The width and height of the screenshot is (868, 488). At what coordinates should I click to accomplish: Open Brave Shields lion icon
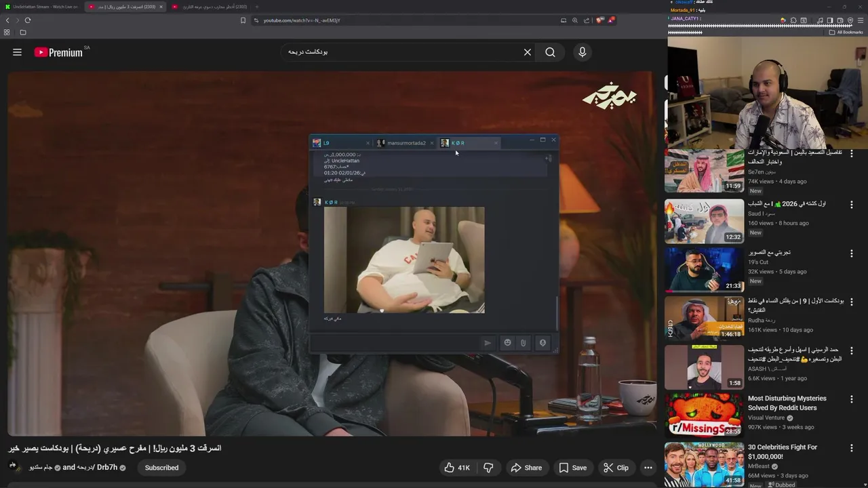[599, 20]
